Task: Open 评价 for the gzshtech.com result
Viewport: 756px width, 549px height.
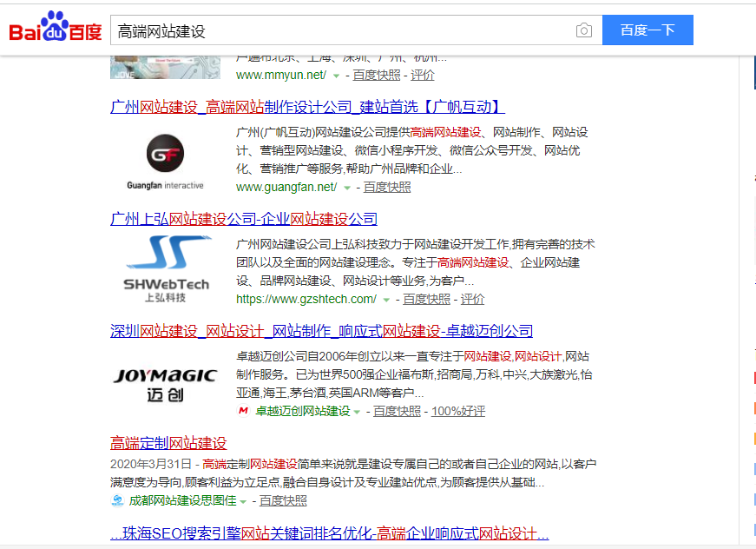Action: click(472, 299)
